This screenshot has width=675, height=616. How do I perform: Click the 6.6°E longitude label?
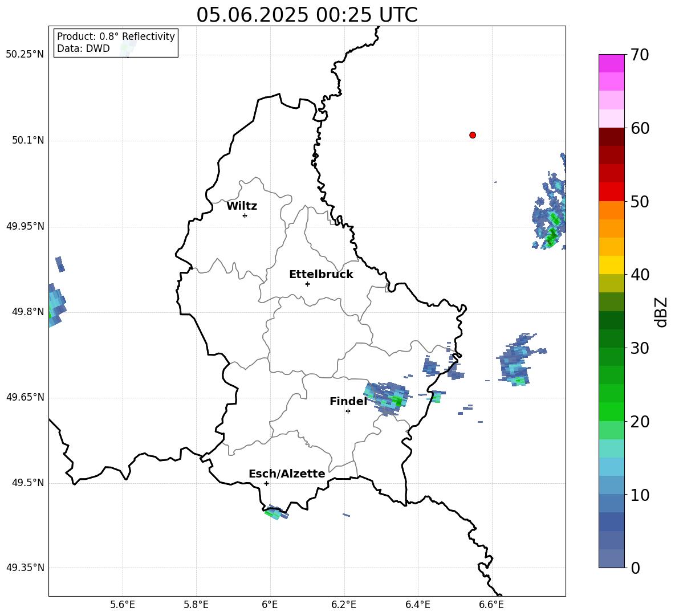(x=491, y=605)
